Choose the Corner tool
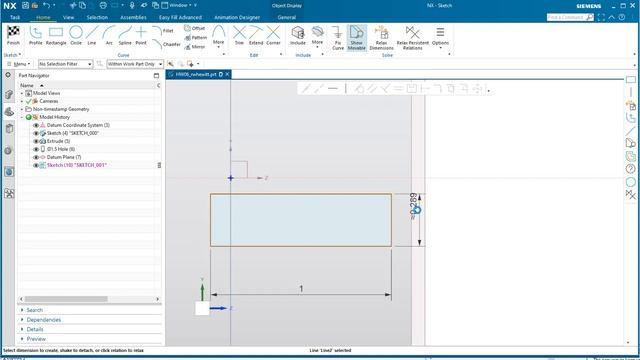The width and height of the screenshot is (640, 360). [x=273, y=35]
